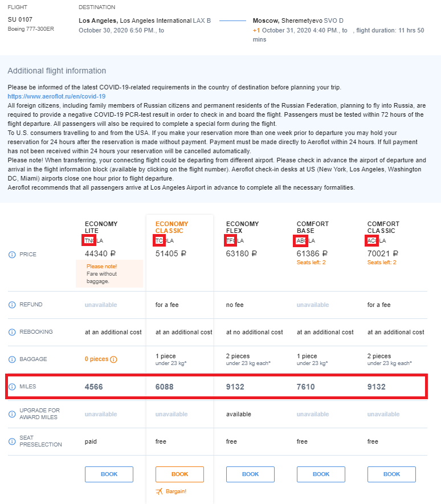Book the Comfort Base fare
Screen dimensions: 441x504
tap(321, 474)
